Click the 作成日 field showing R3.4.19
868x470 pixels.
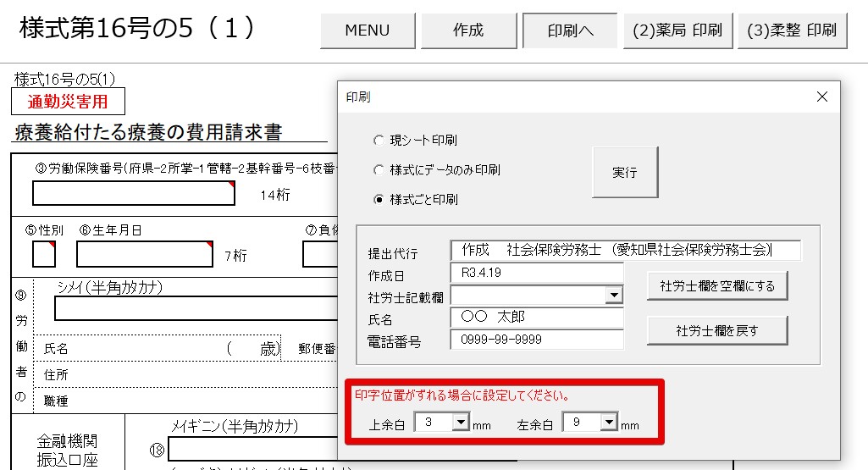coord(537,273)
